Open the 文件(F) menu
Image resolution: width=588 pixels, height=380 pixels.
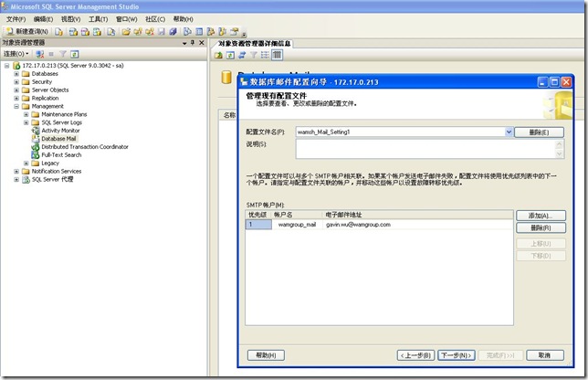point(16,19)
